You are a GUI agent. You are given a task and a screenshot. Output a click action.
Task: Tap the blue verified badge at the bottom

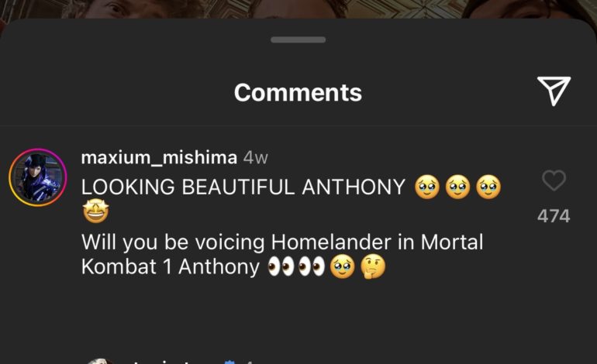coord(229,362)
